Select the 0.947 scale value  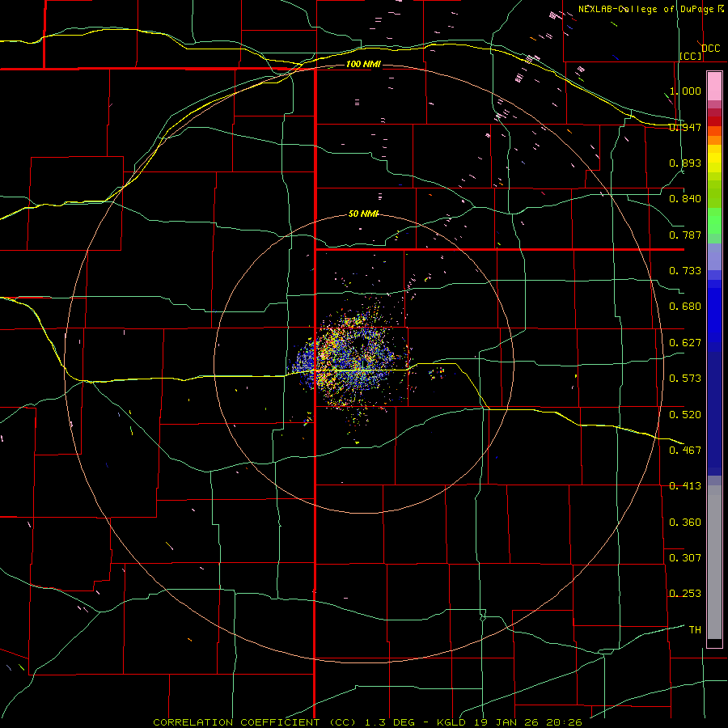click(685, 127)
